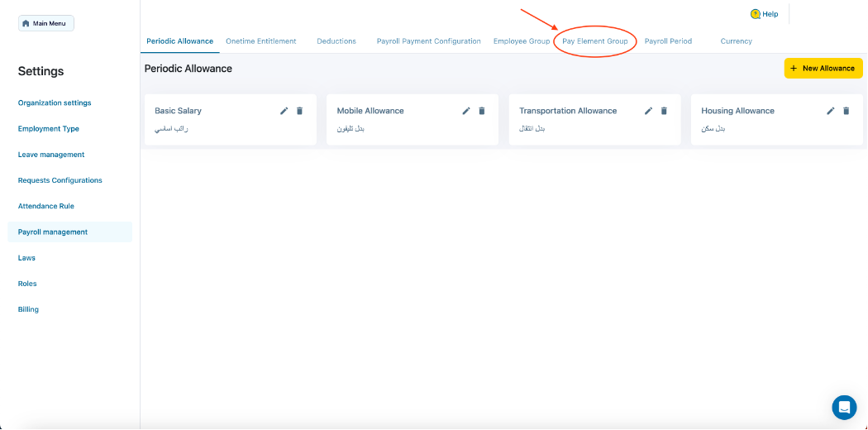Navigate to Leave management settings
Image resolution: width=868 pixels, height=430 pixels.
point(51,155)
